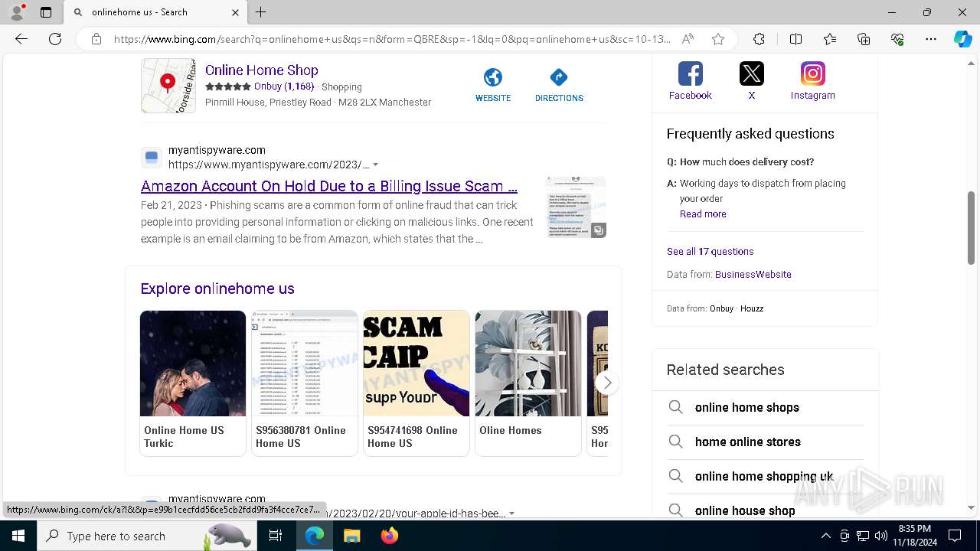
Task: Open the Extensions puzzle icon
Action: (759, 39)
